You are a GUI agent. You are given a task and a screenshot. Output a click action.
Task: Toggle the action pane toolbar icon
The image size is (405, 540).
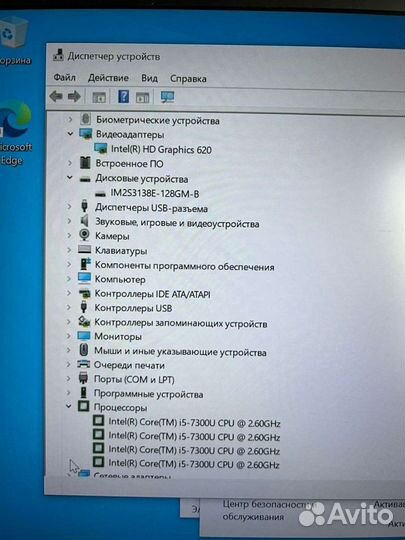click(x=142, y=98)
